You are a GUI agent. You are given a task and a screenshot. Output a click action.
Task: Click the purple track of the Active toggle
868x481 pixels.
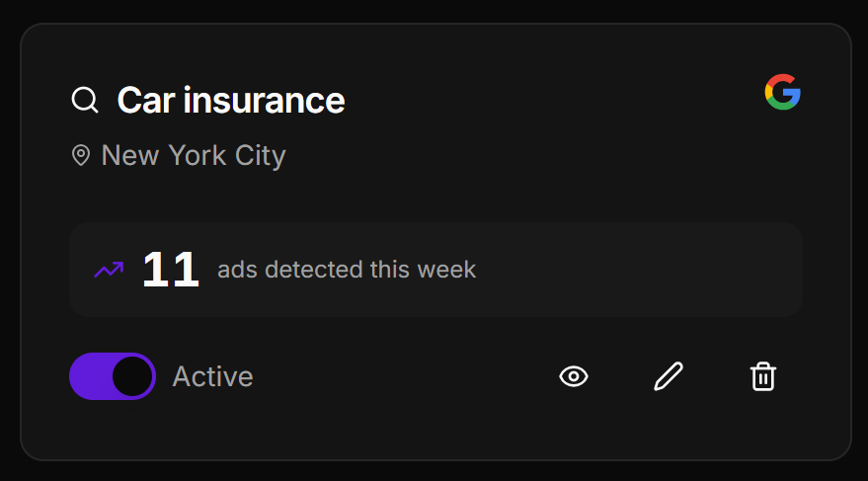89,376
